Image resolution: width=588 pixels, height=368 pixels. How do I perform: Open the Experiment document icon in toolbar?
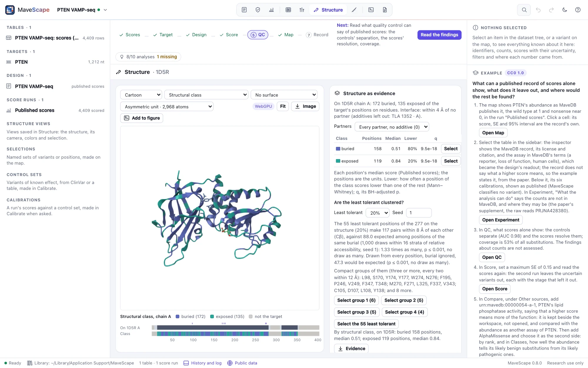(x=244, y=10)
